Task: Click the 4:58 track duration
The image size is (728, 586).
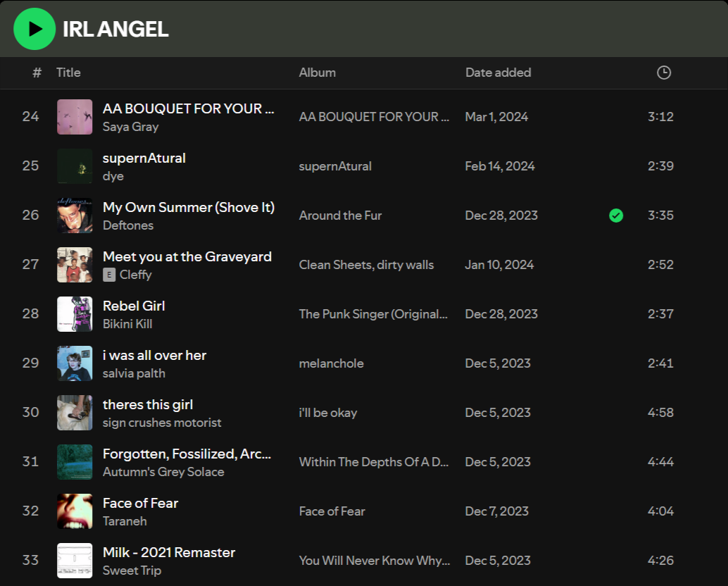Action: click(660, 412)
